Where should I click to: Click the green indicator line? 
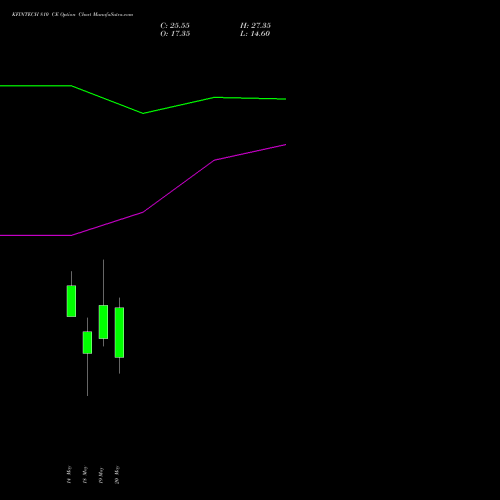[x=143, y=113]
